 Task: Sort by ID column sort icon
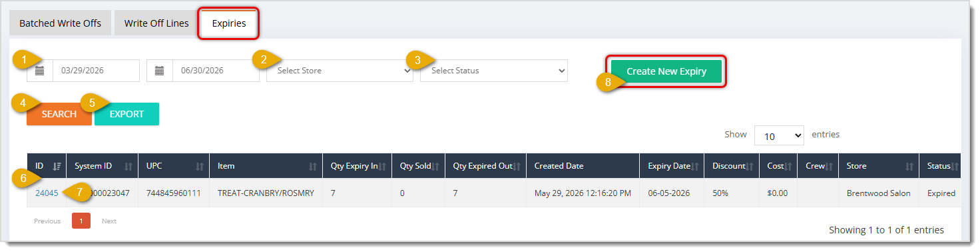click(x=57, y=166)
